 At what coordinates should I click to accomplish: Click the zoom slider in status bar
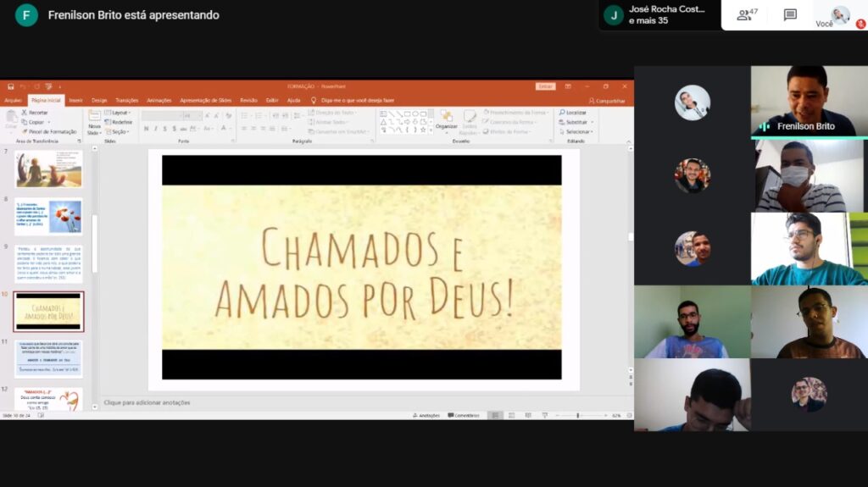[x=577, y=415]
